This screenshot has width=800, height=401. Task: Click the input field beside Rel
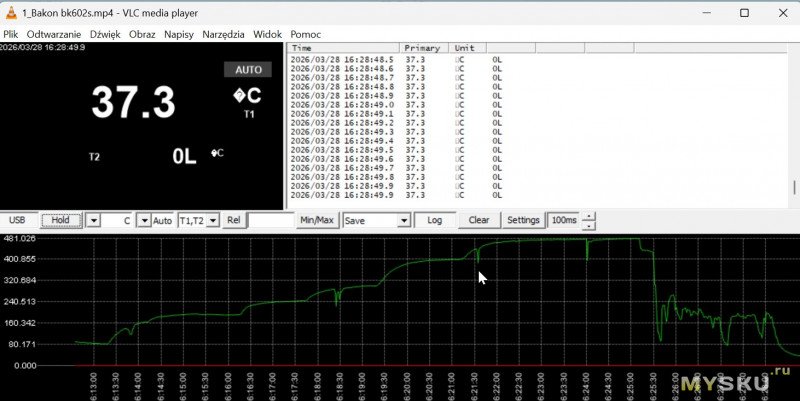coord(271,220)
